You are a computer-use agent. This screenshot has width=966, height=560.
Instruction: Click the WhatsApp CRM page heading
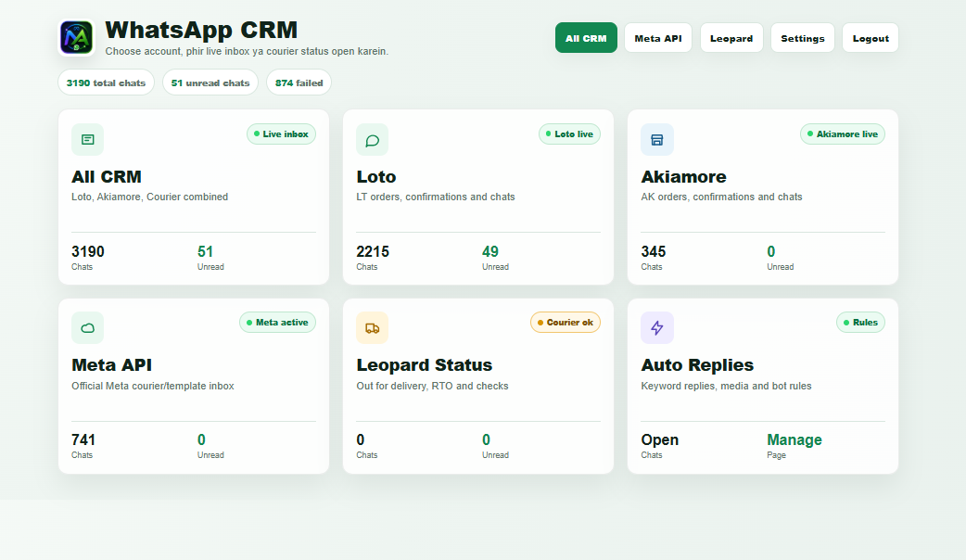[201, 30]
